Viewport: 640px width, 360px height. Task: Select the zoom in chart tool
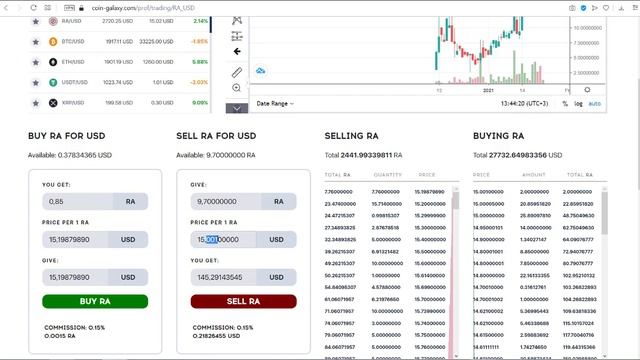(236, 88)
